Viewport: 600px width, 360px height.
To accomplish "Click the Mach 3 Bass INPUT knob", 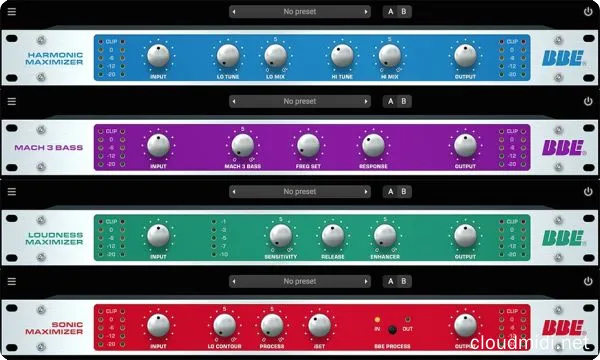I will pos(158,146).
